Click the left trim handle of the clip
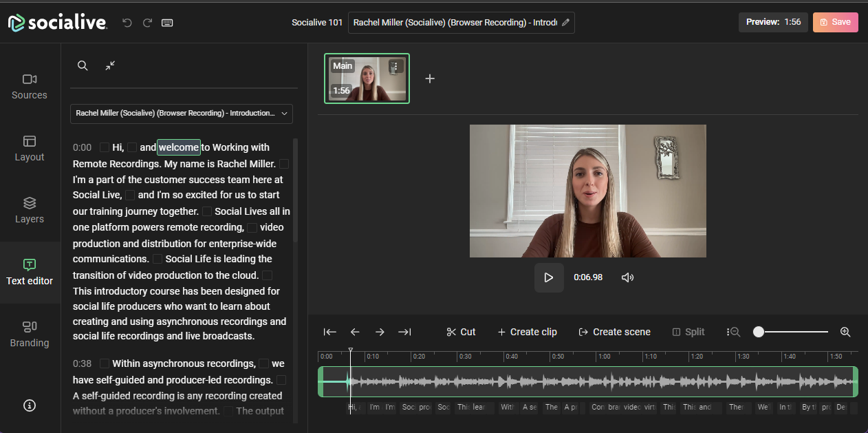Screen dimensions: 868x433 (x=321, y=381)
